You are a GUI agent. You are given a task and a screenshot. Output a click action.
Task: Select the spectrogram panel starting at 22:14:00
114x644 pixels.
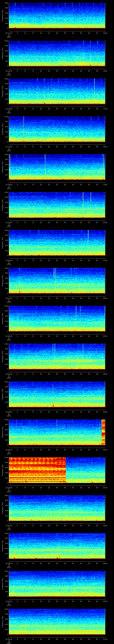pos(57,16)
